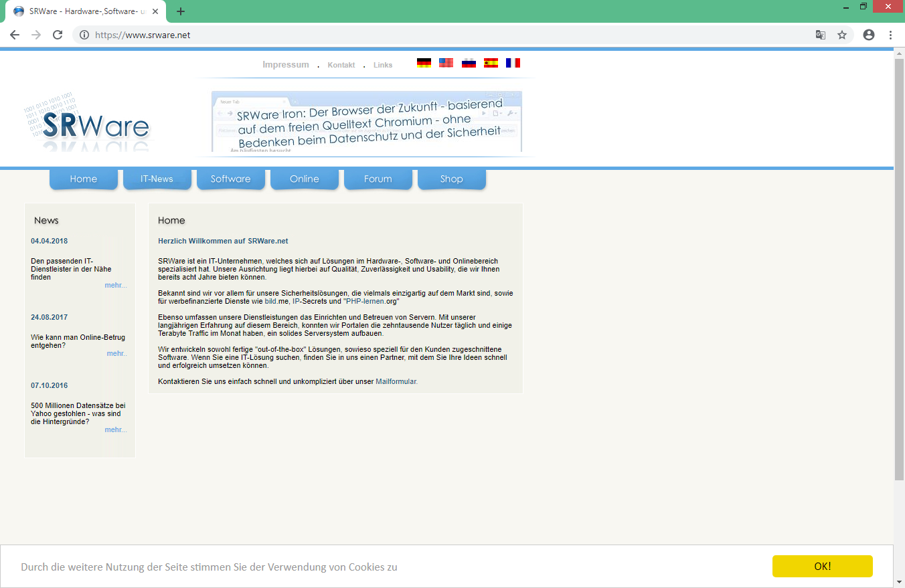The width and height of the screenshot is (905, 588).
Task: Read more on the Online-Betrug news
Action: pos(116,353)
